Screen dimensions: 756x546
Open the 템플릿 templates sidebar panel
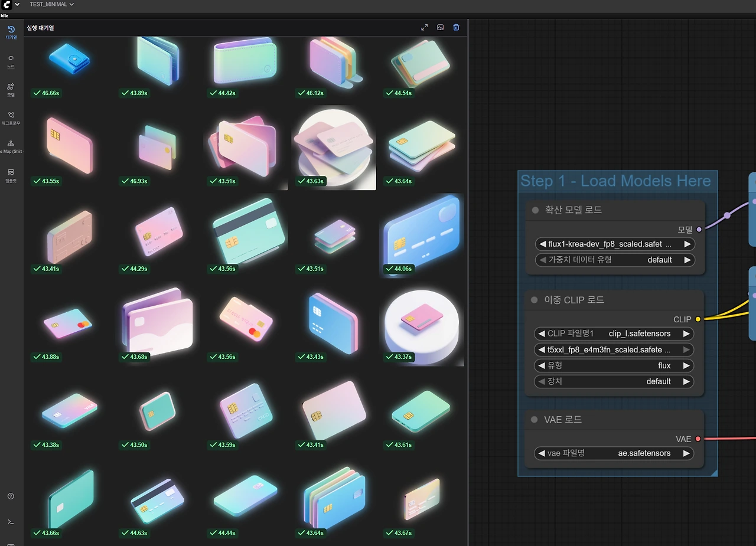click(11, 175)
